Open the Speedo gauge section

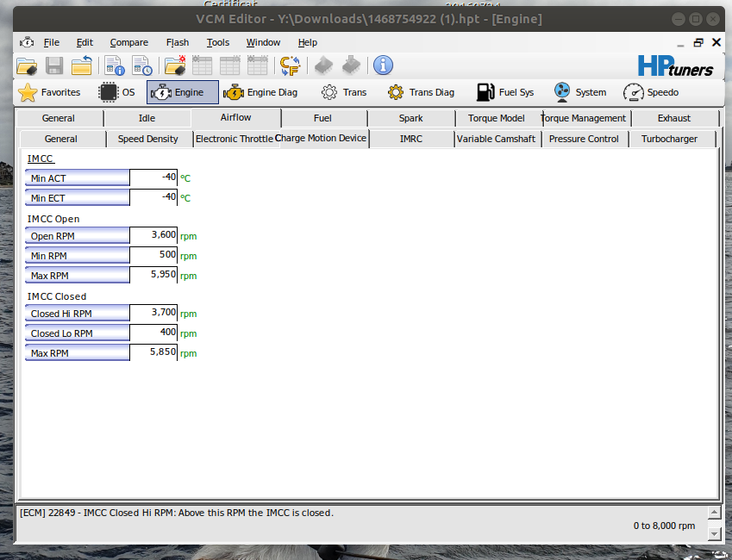coord(651,92)
